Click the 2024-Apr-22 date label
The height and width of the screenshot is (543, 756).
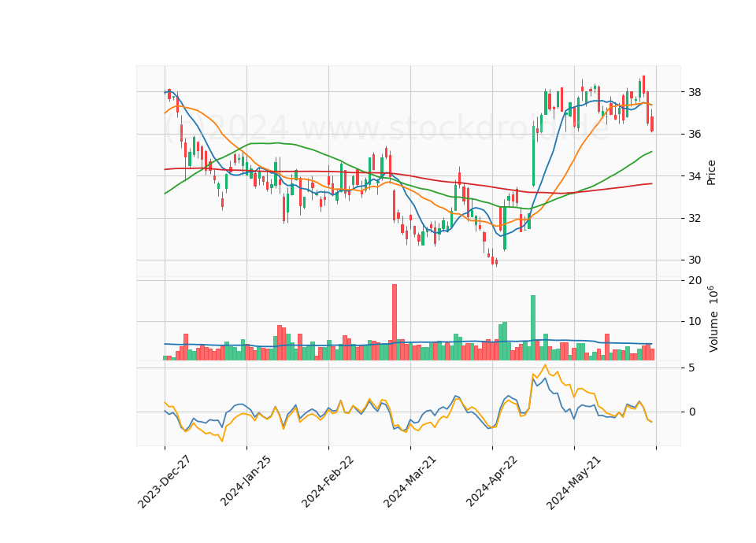[491, 482]
